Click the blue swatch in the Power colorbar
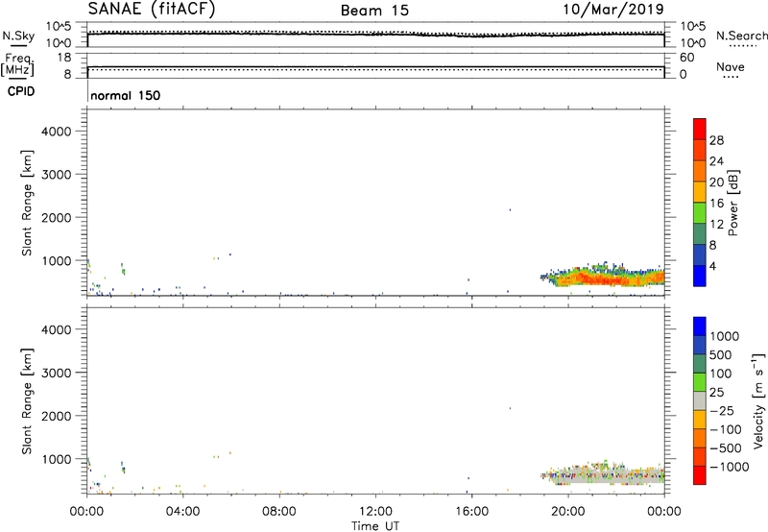Screen dimensions: 768x532 coord(700,276)
